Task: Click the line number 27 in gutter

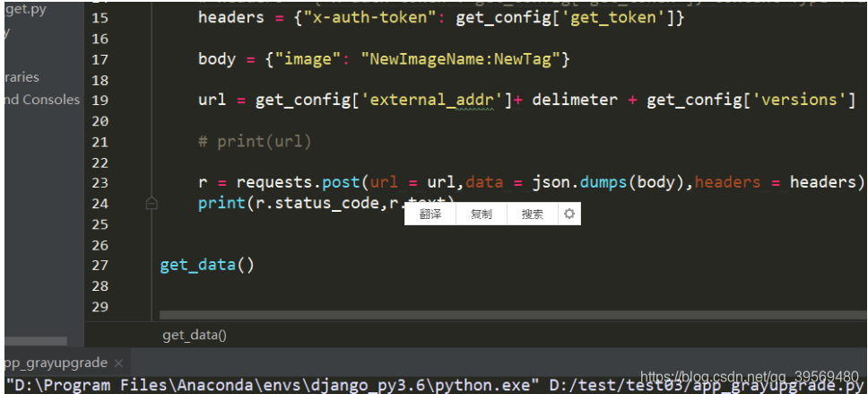Action: (x=100, y=265)
